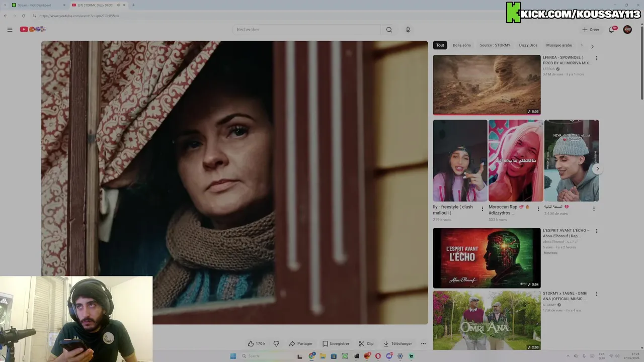The image size is (644, 362).
Task: Open the account avatar menu
Action: click(627, 30)
